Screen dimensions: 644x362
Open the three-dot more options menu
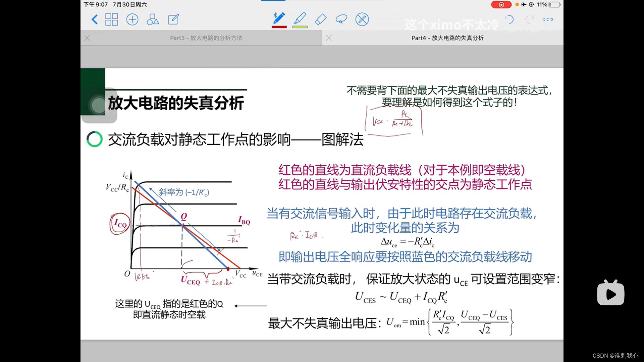548,19
